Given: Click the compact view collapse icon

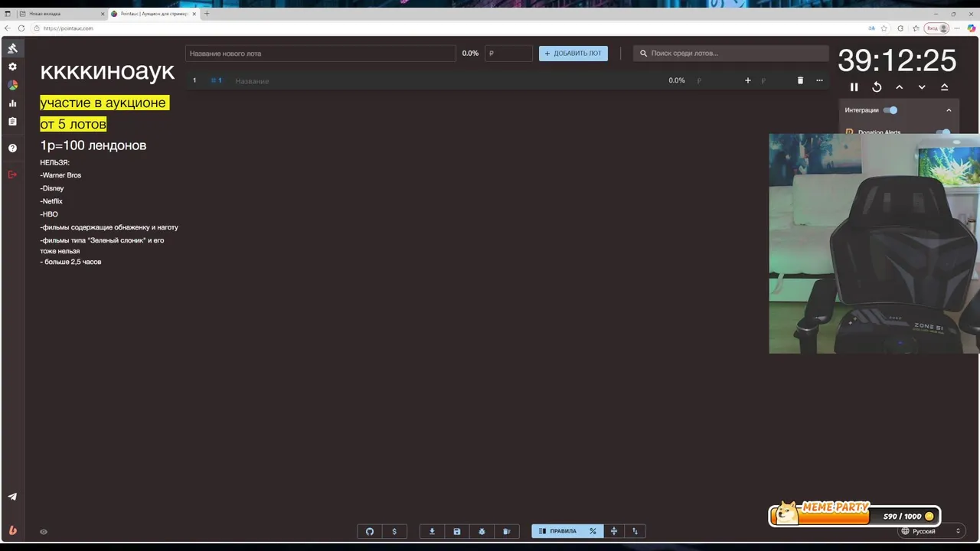Looking at the screenshot, I should click(x=613, y=531).
